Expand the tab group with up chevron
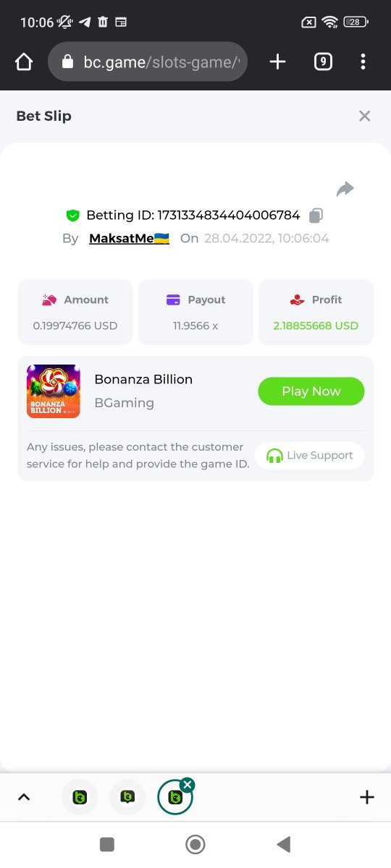Viewport: 391px width, 868px height. point(24,797)
